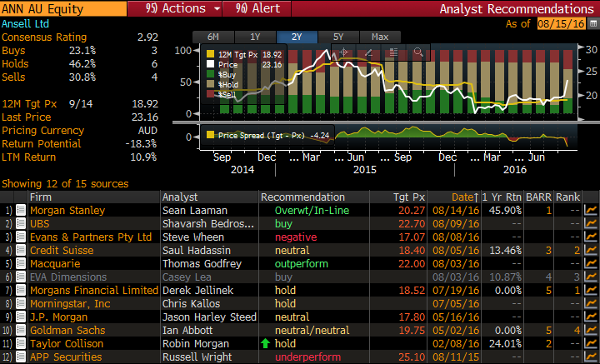Sort by the BARR column header
Viewport: 600px width, 364px height.
tap(539, 197)
